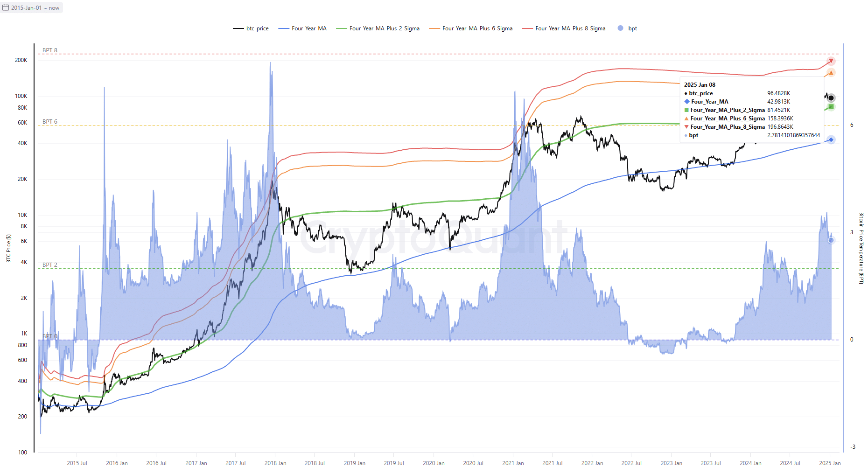Click the BPT 0 threshold label

[x=50, y=336]
